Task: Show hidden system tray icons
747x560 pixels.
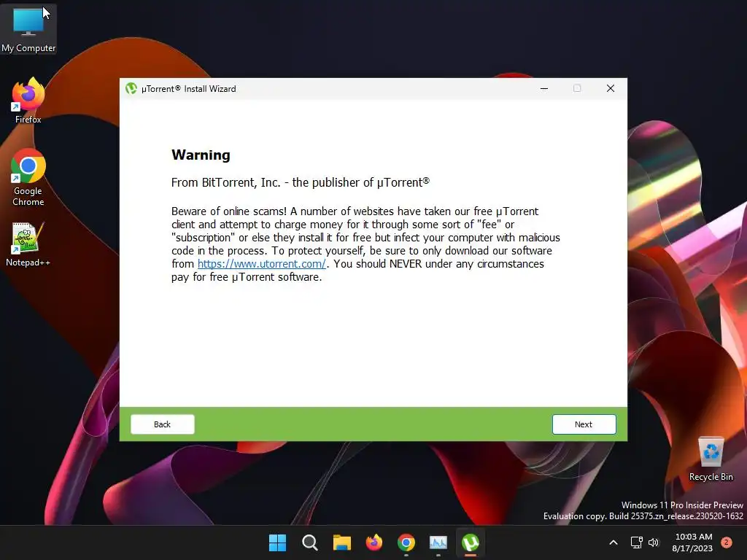Action: point(614,542)
